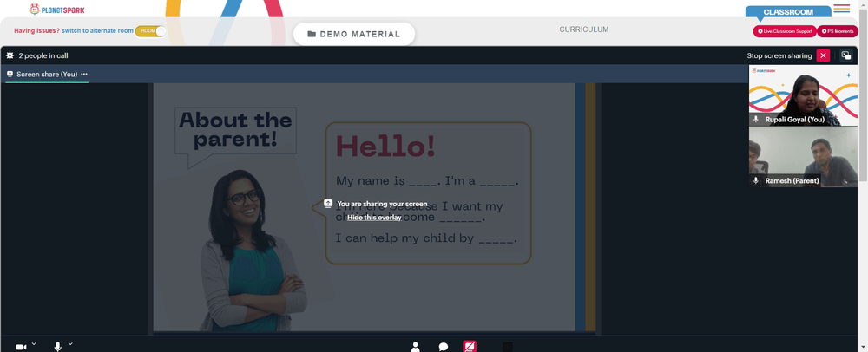
Task: Open PS Moments button
Action: pos(838,31)
